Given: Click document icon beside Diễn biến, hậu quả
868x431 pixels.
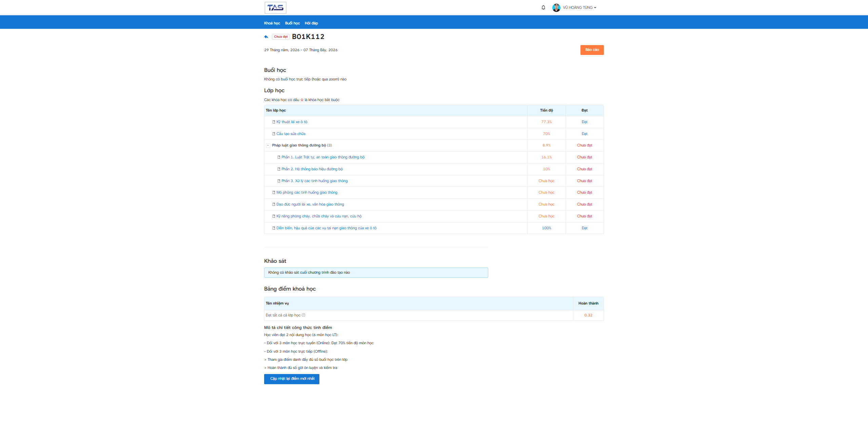Looking at the screenshot, I should [274, 228].
